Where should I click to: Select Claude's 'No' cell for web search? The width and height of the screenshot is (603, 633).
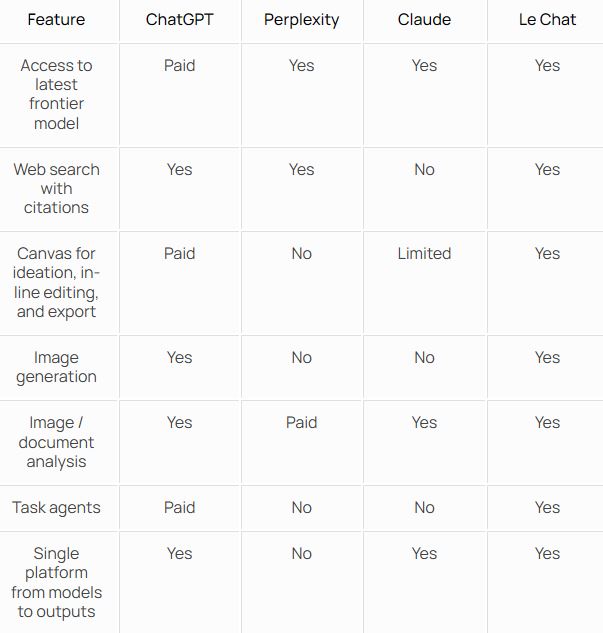tap(424, 169)
